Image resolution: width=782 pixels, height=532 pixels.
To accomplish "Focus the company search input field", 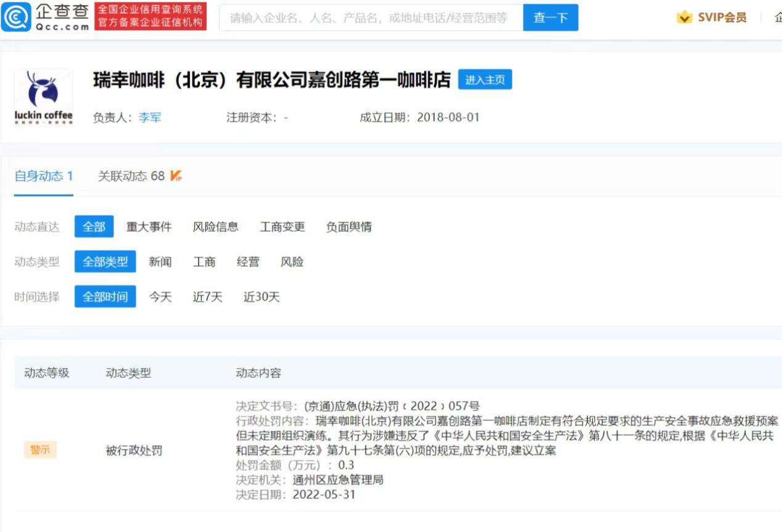I will (x=371, y=18).
